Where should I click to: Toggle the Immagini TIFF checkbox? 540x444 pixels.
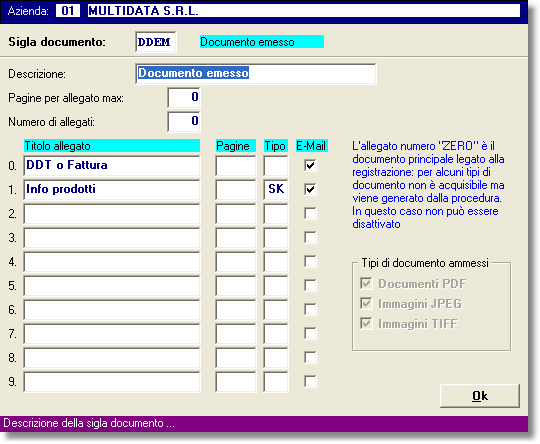point(366,323)
